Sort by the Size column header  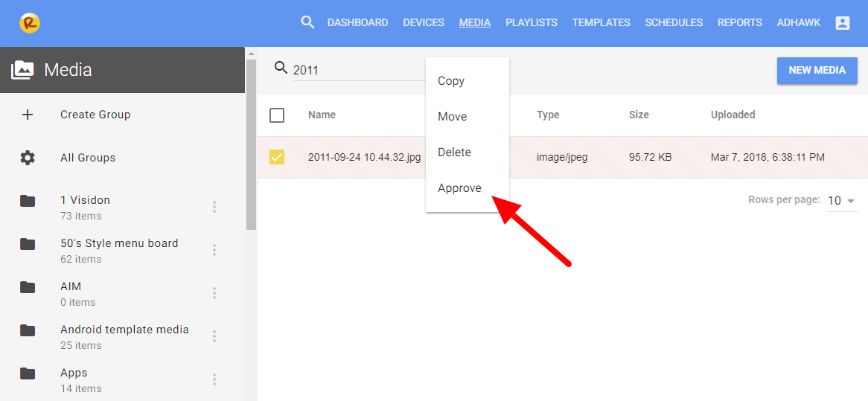click(639, 115)
